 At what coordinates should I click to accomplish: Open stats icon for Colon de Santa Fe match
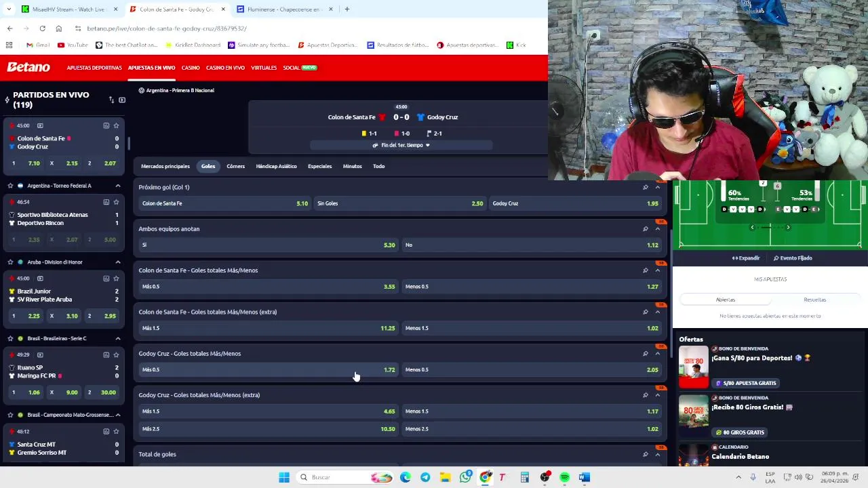[x=106, y=125]
